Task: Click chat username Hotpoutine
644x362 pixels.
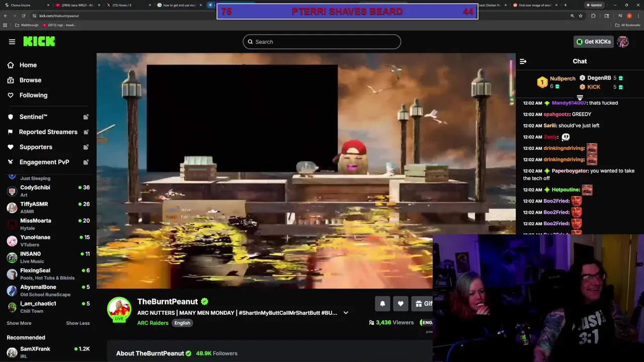Action: point(566,190)
